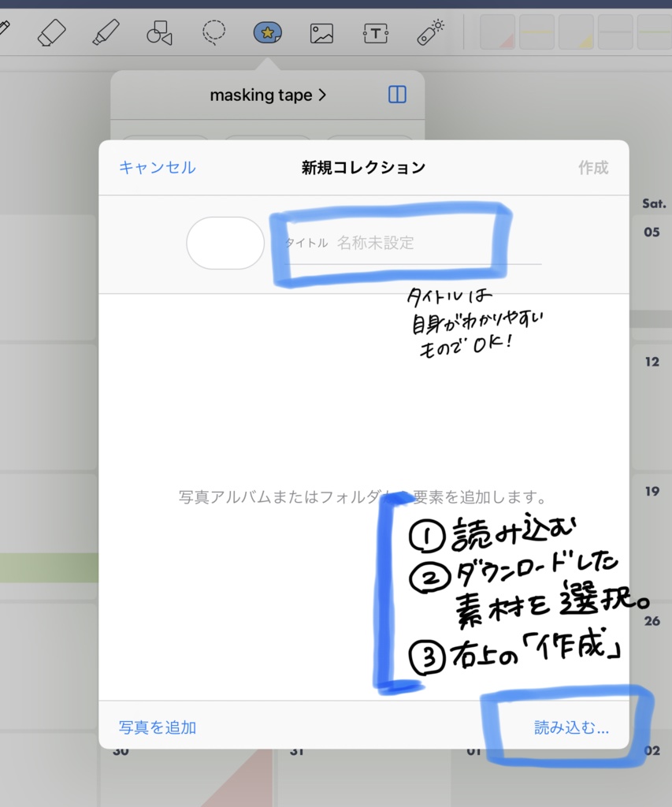Screen dimensions: 672x807
Task: Select the Lasso selection tool
Action: (213, 32)
